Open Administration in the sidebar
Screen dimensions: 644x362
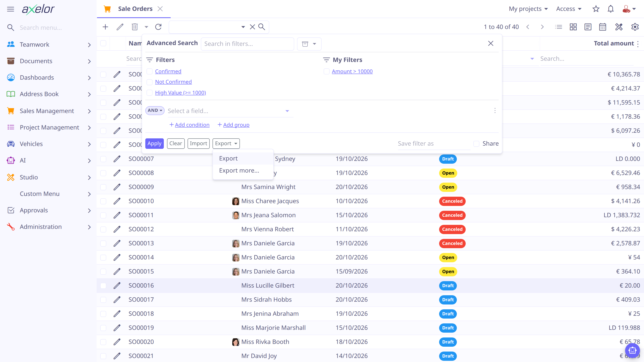(x=48, y=227)
